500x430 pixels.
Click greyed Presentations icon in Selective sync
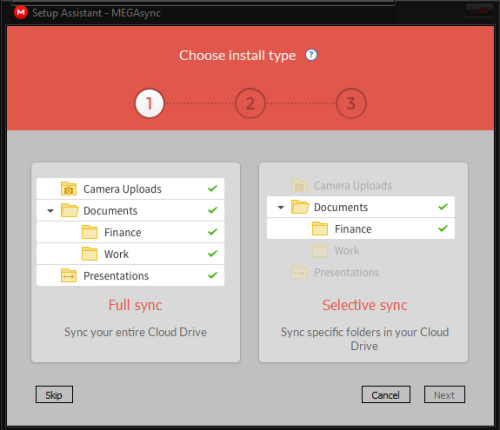click(x=299, y=272)
